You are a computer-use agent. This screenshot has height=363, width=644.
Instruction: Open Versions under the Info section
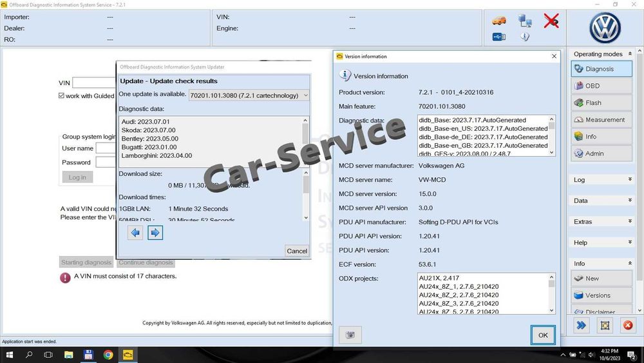click(x=601, y=295)
